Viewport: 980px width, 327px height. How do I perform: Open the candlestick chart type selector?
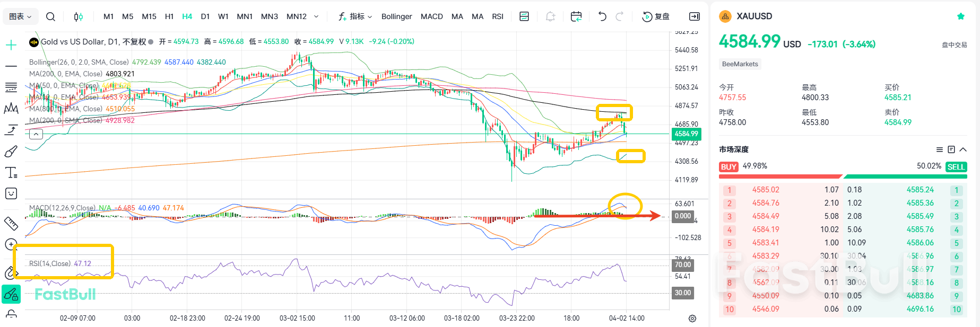pos(78,16)
